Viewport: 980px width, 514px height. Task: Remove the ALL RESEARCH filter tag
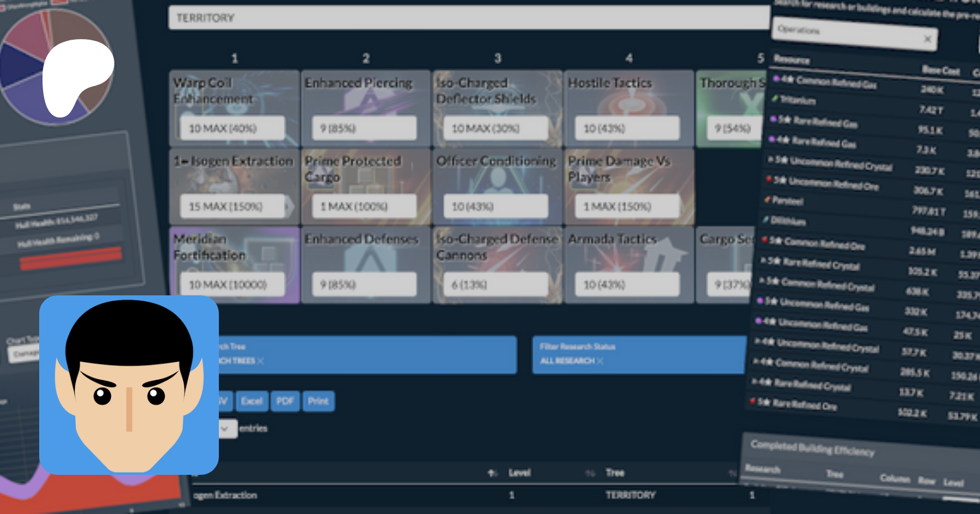point(600,361)
